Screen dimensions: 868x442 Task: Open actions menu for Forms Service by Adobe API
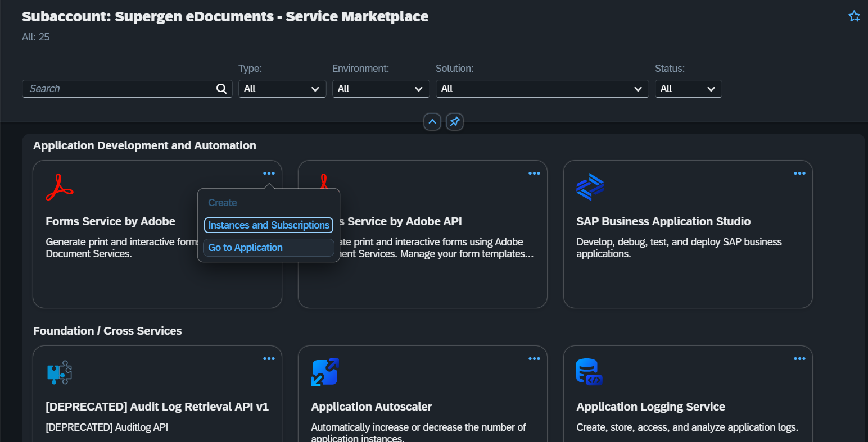click(534, 174)
